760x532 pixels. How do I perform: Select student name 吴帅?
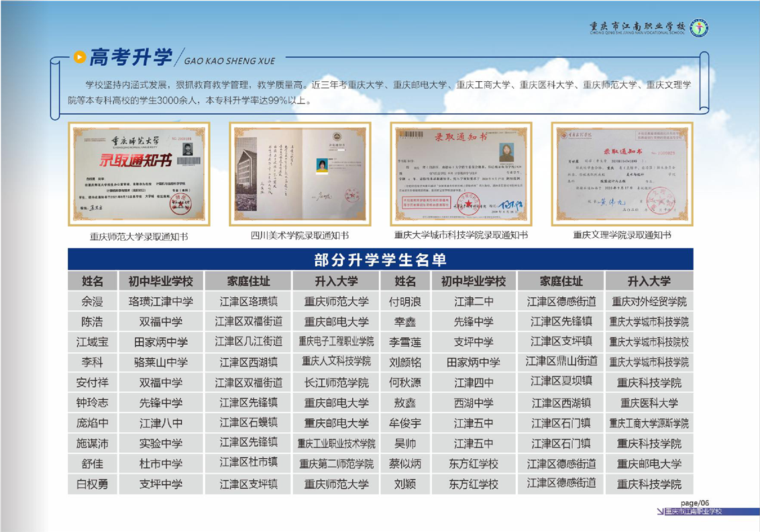coord(405,443)
